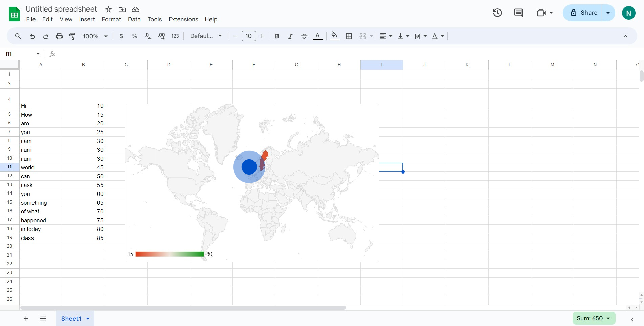
Task: Undo the last action
Action: (32, 36)
